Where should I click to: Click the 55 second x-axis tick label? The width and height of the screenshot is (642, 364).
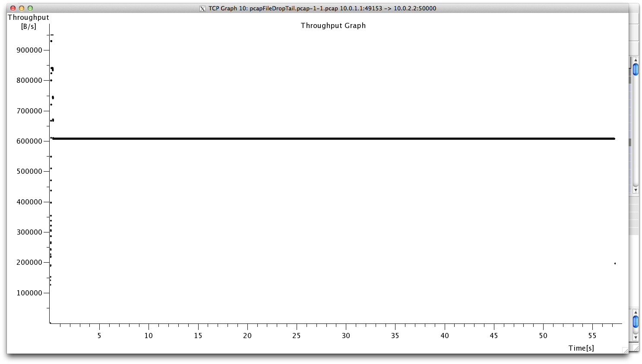[x=592, y=336]
